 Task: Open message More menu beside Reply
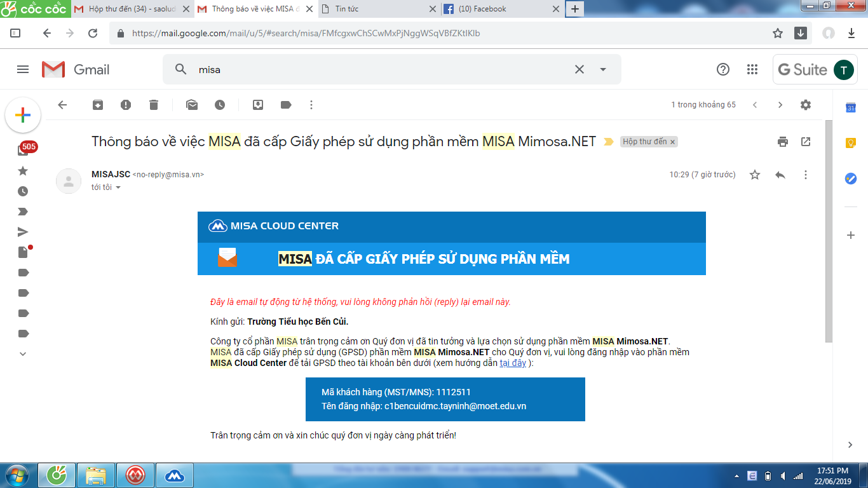806,175
